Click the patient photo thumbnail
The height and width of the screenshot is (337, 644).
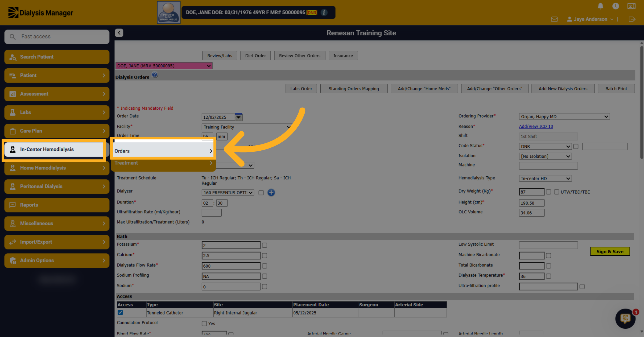(x=169, y=12)
